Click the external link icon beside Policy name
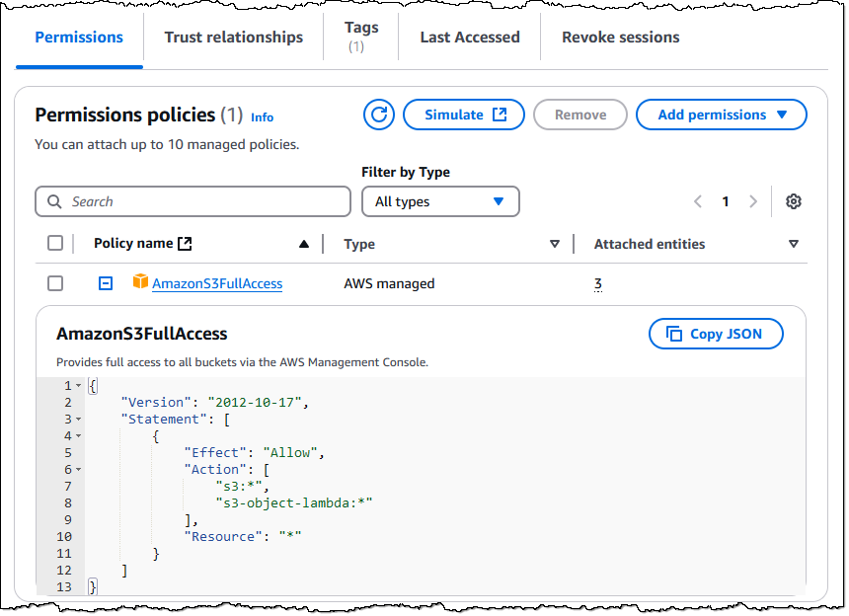The height and width of the screenshot is (616, 849). click(186, 244)
